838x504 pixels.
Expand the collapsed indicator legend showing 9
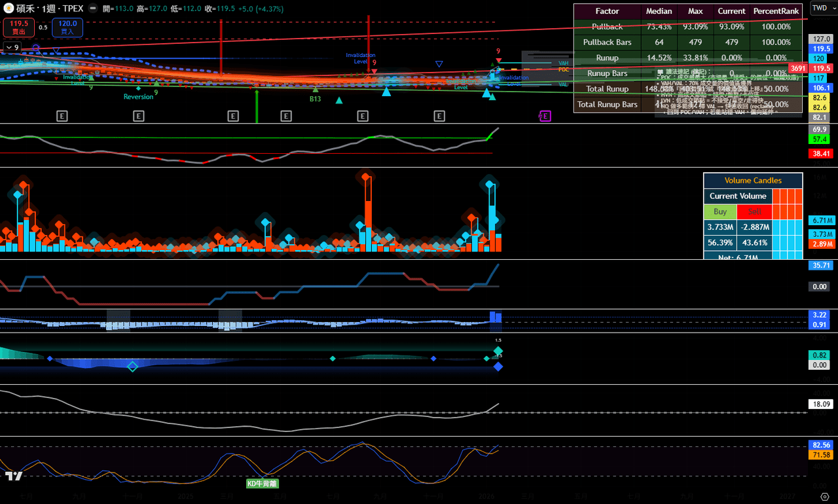click(x=12, y=47)
